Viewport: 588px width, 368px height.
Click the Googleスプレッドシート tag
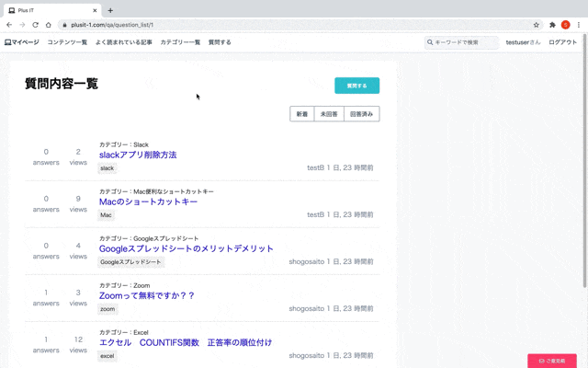[x=130, y=262]
